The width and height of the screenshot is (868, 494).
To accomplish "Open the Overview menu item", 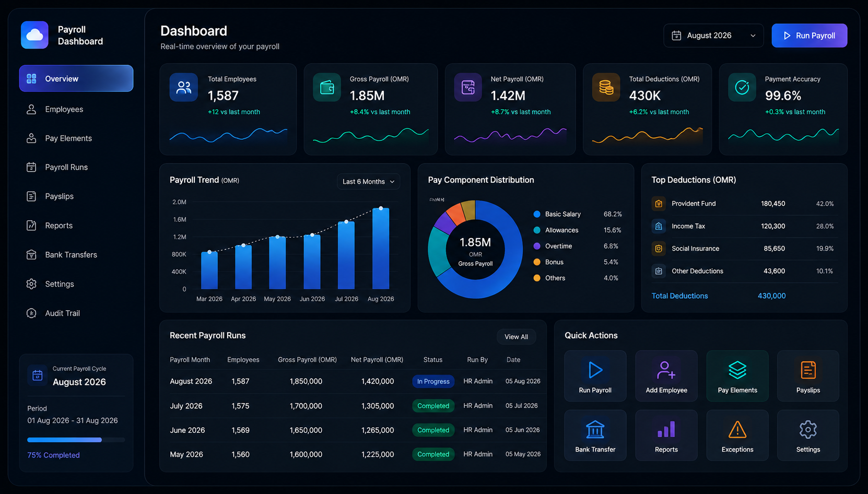I will pyautogui.click(x=76, y=78).
